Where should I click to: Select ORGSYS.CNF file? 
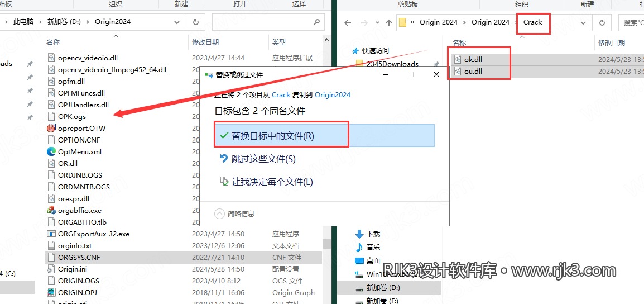pyautogui.click(x=183, y=258)
